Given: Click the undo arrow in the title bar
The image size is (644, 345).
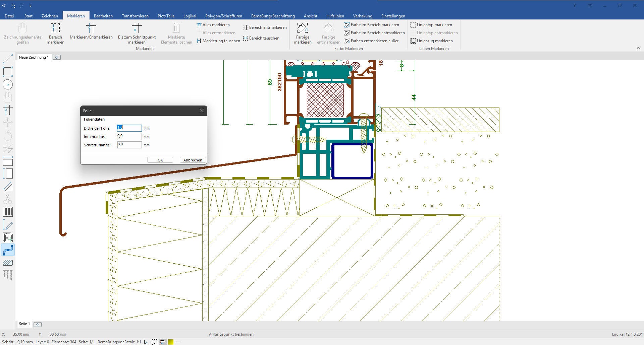Looking at the screenshot, I should click(13, 5).
